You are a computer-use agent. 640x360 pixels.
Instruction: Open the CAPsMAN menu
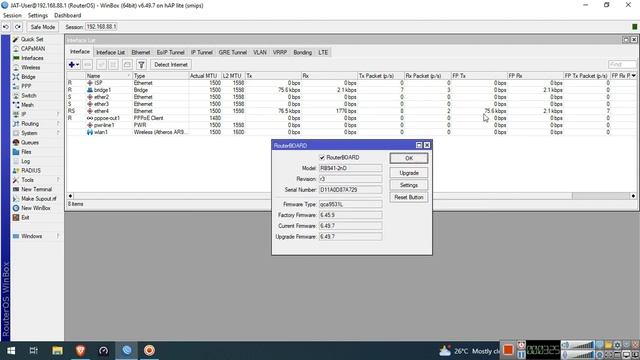(33, 49)
